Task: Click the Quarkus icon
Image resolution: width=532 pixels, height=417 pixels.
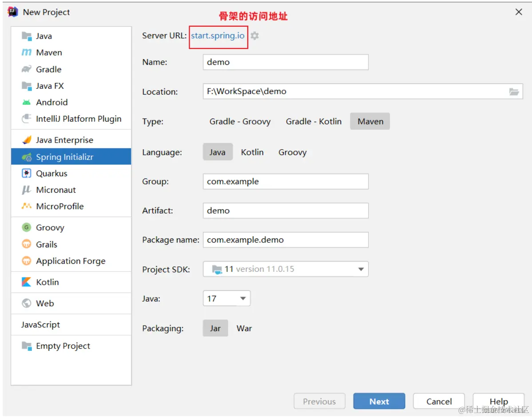Action: [x=27, y=173]
